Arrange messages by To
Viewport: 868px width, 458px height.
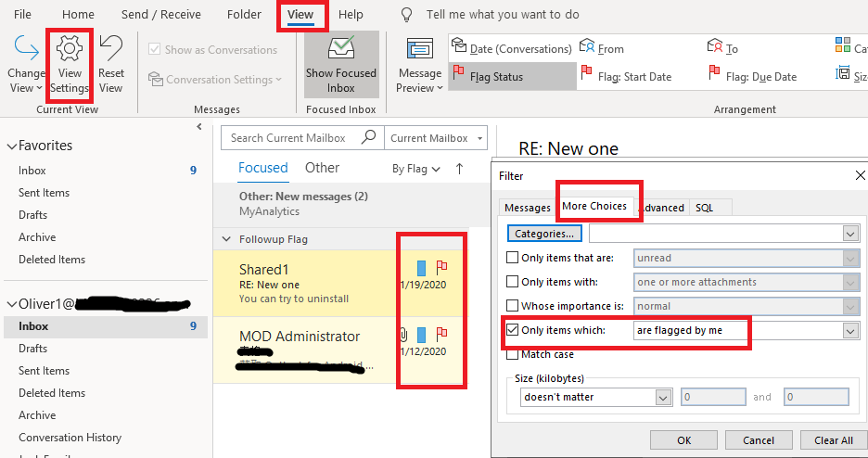722,48
